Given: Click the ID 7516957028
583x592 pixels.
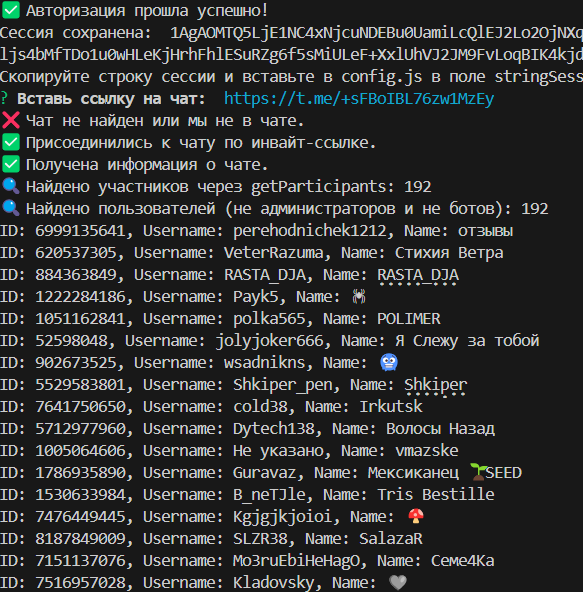Looking at the screenshot, I should point(80,582).
